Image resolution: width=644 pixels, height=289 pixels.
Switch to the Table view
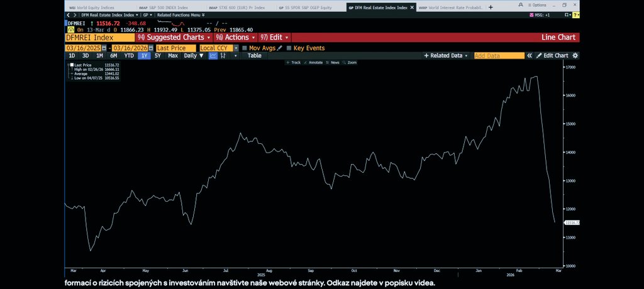254,56
